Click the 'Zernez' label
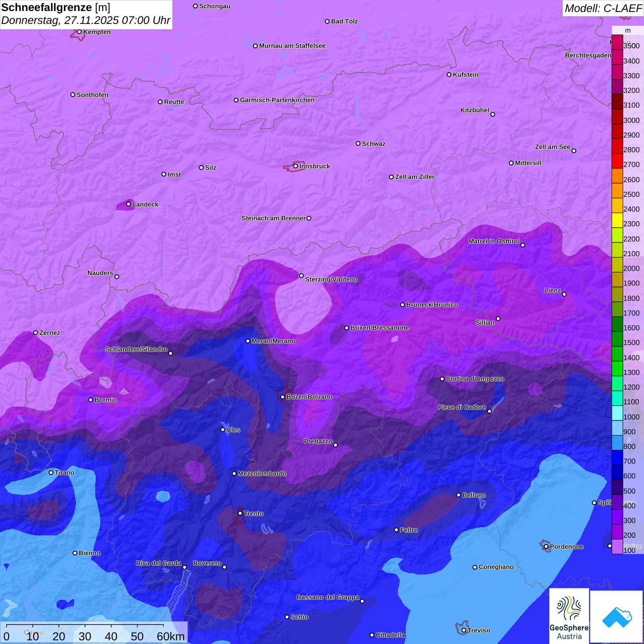The height and width of the screenshot is (644, 644). click(x=50, y=333)
